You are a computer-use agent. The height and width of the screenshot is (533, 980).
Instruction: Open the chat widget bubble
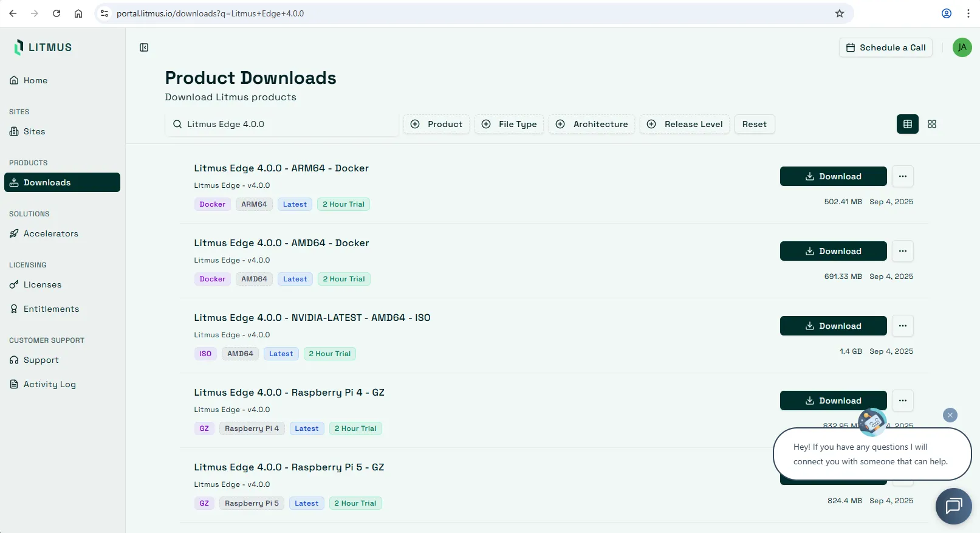pos(954,506)
